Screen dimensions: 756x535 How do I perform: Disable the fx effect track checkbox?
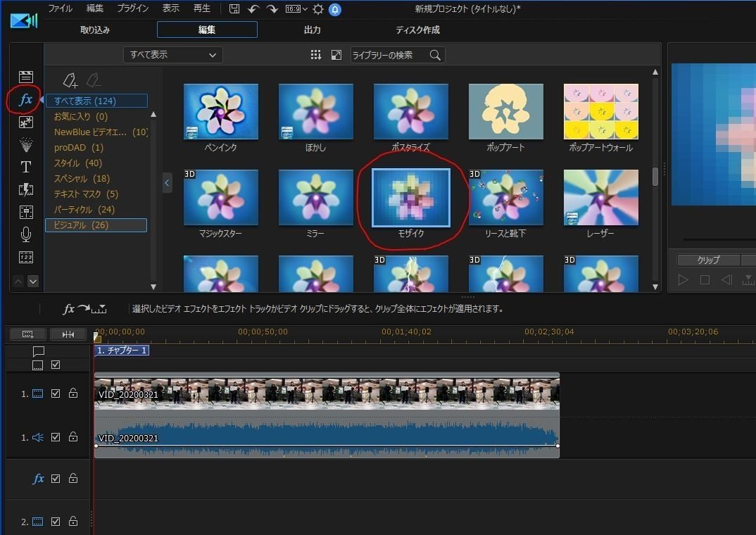[x=56, y=479]
